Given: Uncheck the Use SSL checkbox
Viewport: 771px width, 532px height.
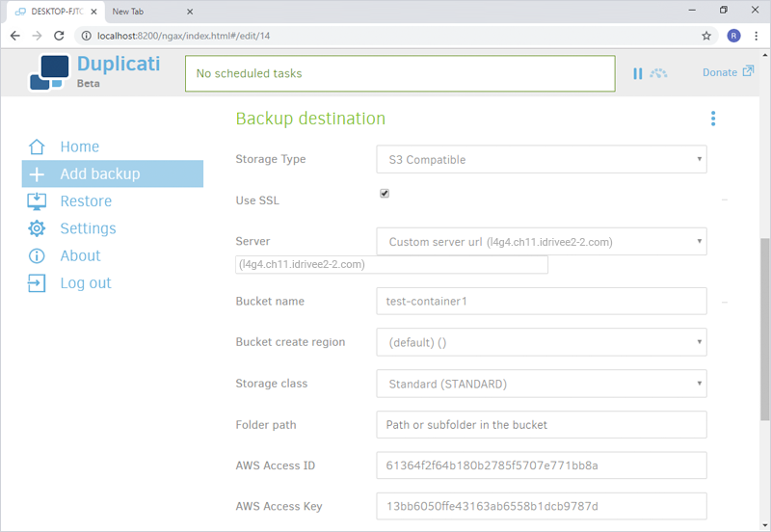Looking at the screenshot, I should (x=385, y=193).
